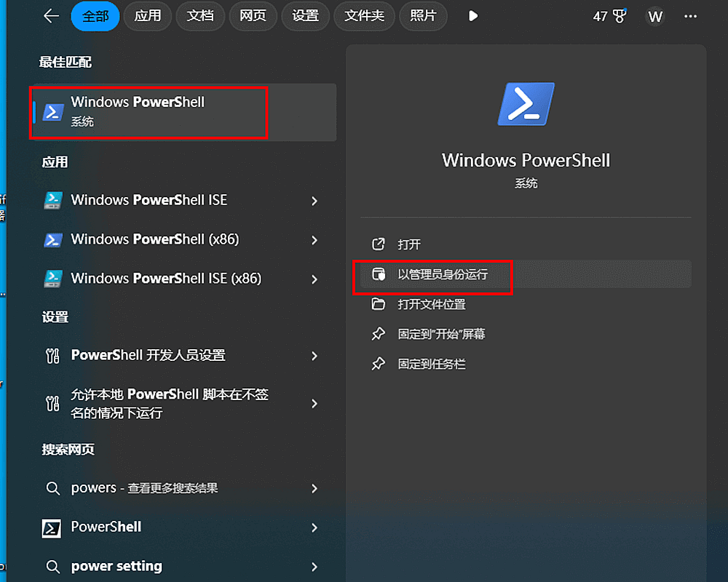Switch to the 应用 filter tab
Image resolution: width=728 pixels, height=582 pixels.
click(x=148, y=16)
